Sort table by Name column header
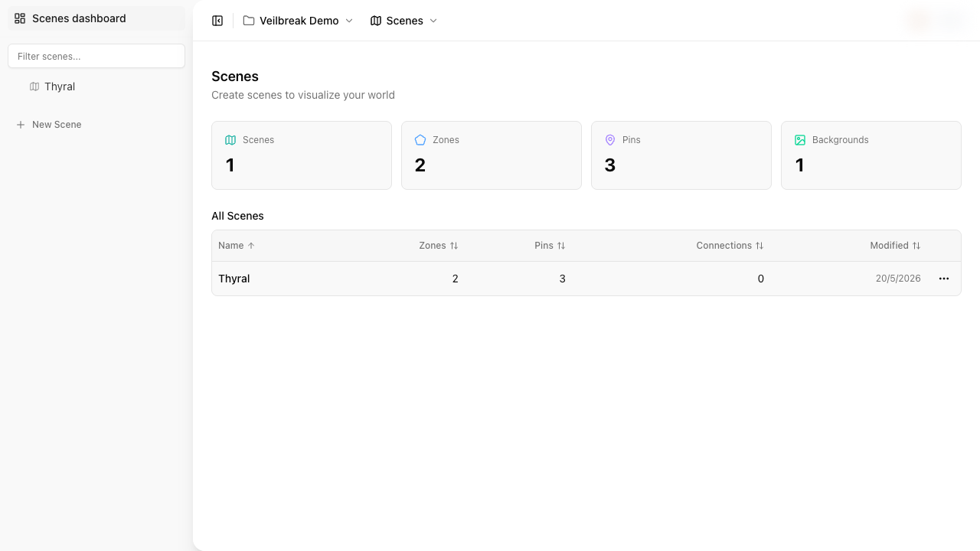Screen dimensions: 980x551 click(x=237, y=246)
